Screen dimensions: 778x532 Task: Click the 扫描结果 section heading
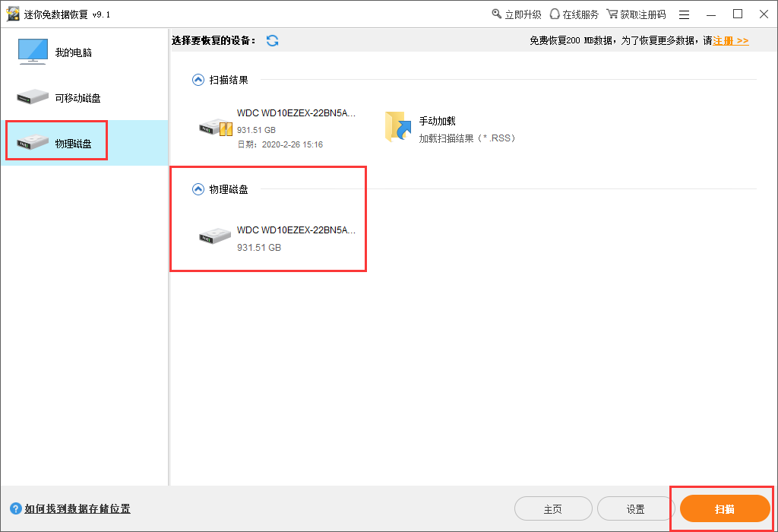coord(229,80)
